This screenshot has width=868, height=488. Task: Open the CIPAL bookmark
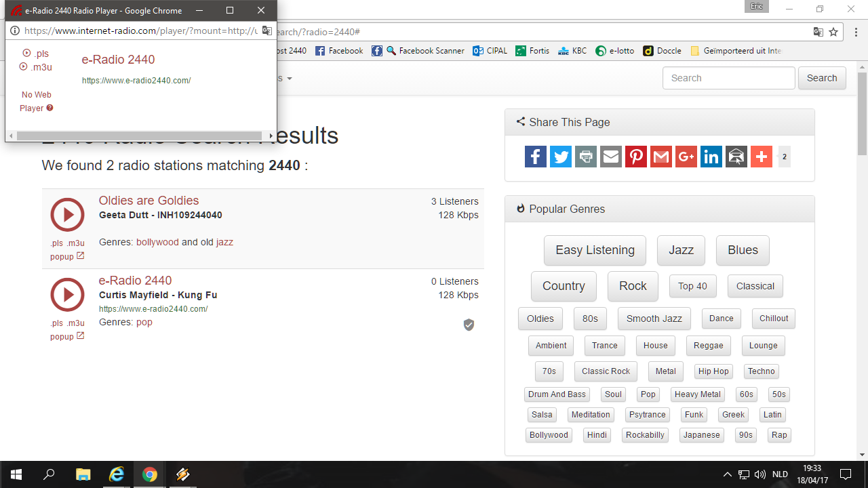pos(490,51)
